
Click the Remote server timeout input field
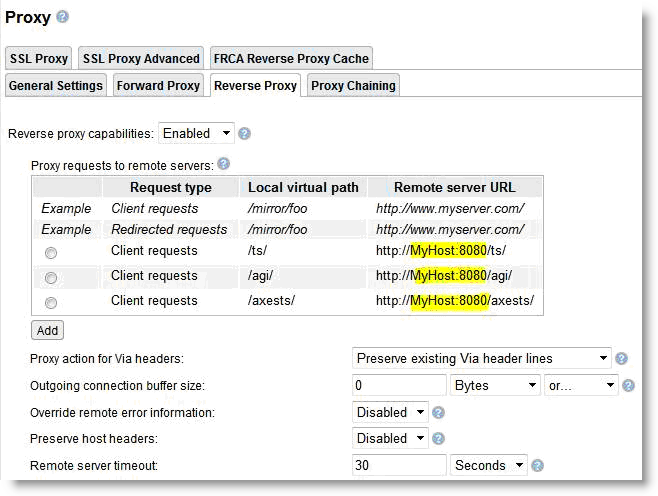pyautogui.click(x=399, y=465)
